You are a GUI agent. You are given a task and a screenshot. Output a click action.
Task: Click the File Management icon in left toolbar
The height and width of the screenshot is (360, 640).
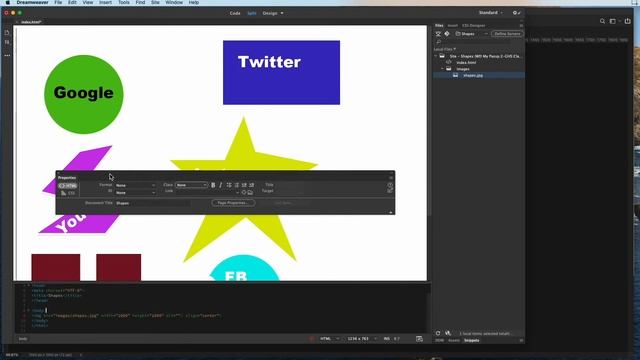[7, 42]
